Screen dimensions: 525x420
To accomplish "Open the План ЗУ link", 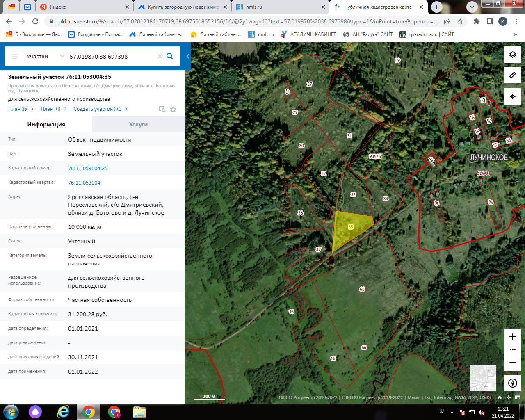I will [x=21, y=109].
